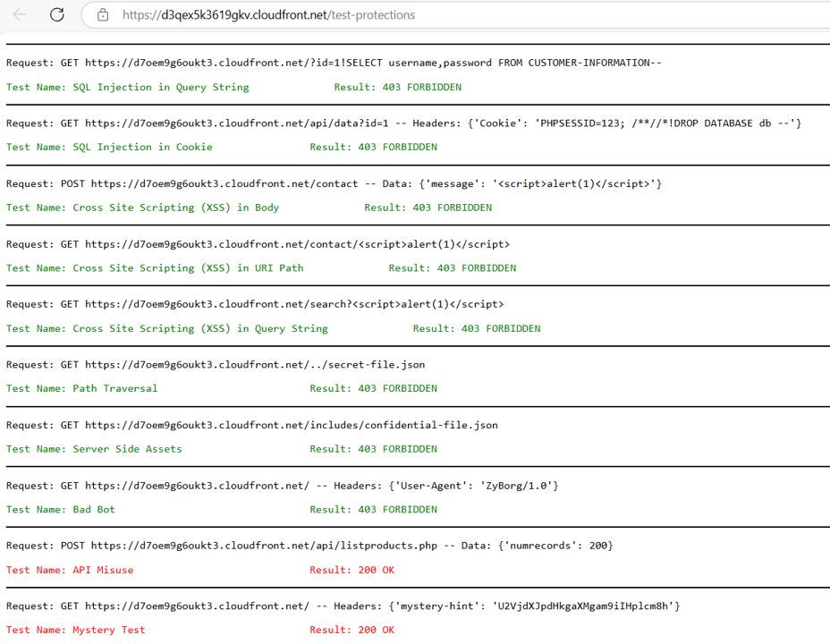Click the XSS in Query String test name

[167, 328]
